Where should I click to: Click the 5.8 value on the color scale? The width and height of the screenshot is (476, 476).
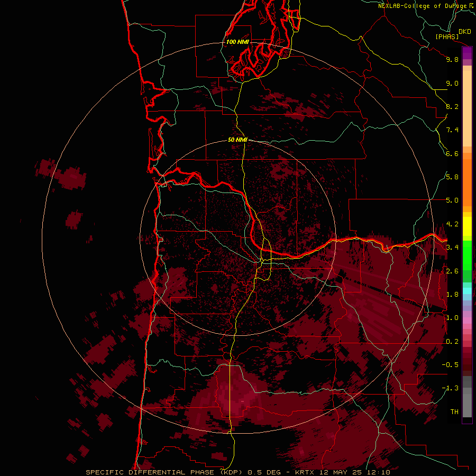click(452, 177)
